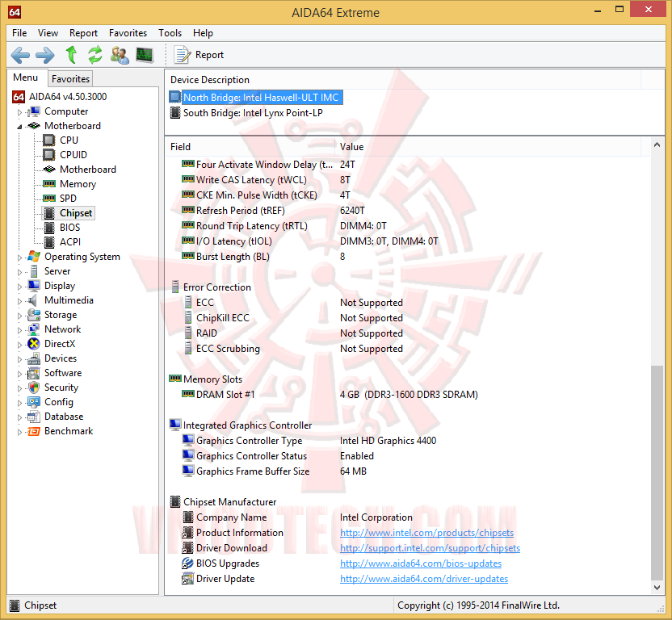Click the vertical scrollbar thumb
The width and height of the screenshot is (672, 620).
(657, 472)
